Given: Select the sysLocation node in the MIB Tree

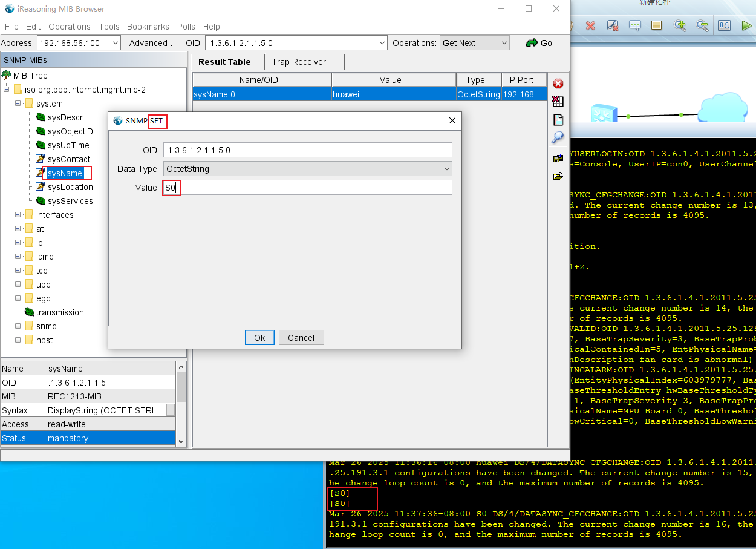Looking at the screenshot, I should [x=71, y=187].
